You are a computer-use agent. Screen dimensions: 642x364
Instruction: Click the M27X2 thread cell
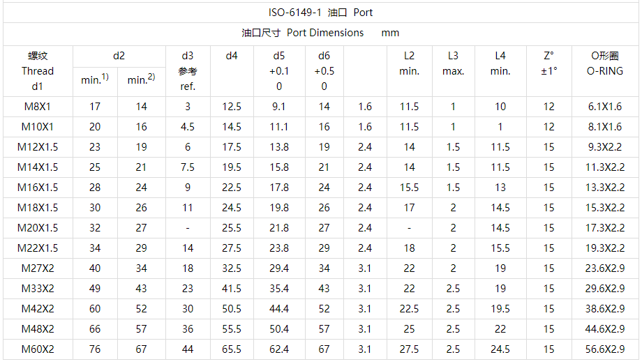[x=38, y=268]
